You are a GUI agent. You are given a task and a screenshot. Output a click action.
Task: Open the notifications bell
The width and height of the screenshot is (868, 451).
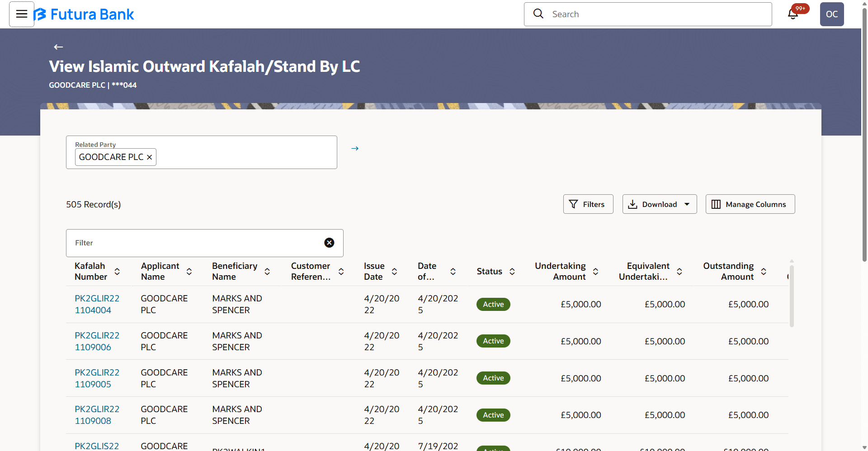pyautogui.click(x=793, y=14)
